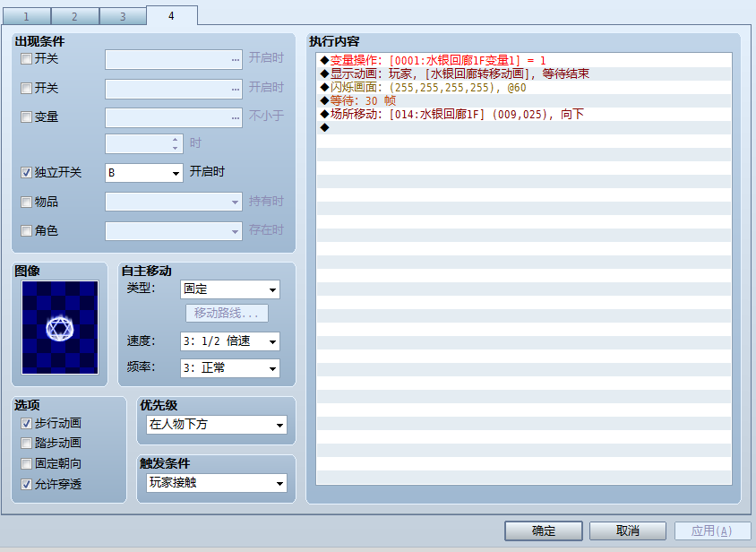Select the 场所移动 command line
Screen dimensions: 756x552
524,115
